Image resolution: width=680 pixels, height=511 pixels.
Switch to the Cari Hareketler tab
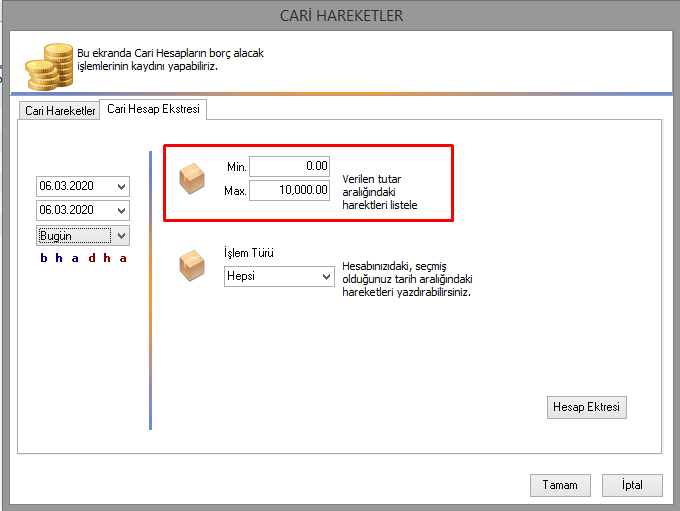tap(59, 110)
